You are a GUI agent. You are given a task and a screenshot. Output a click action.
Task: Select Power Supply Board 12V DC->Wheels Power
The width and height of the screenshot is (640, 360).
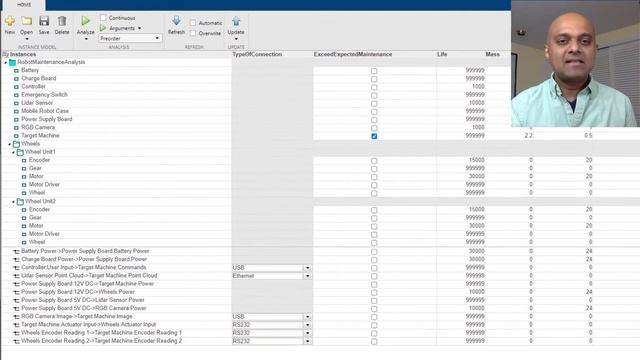pos(78,292)
